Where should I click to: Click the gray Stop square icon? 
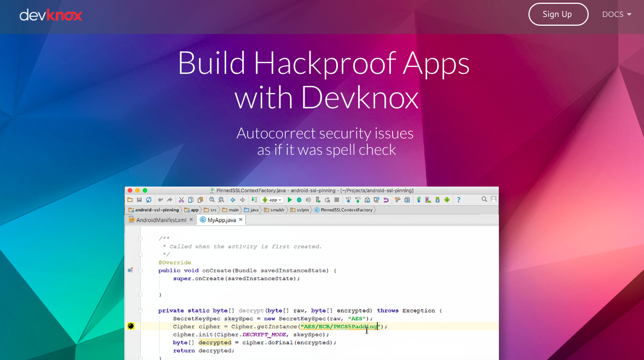coord(337,200)
